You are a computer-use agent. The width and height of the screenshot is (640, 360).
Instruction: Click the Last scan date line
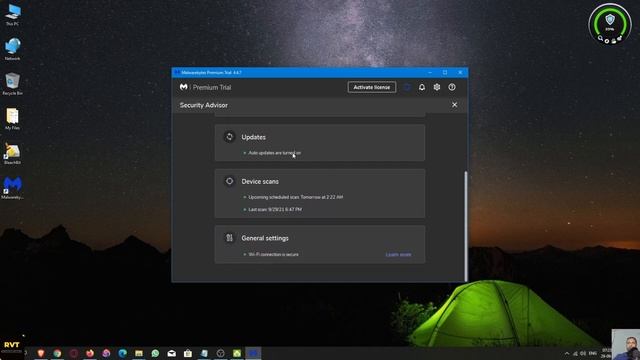pyautogui.click(x=275, y=209)
